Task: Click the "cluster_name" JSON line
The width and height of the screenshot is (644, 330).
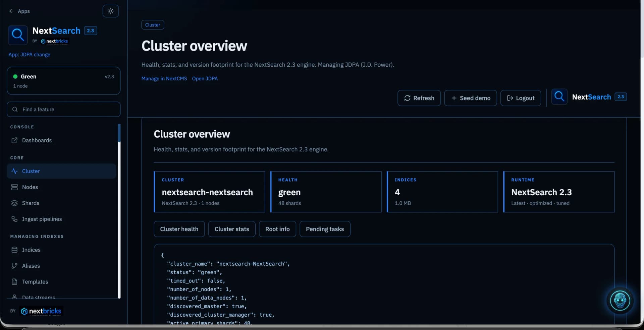Action: click(228, 264)
